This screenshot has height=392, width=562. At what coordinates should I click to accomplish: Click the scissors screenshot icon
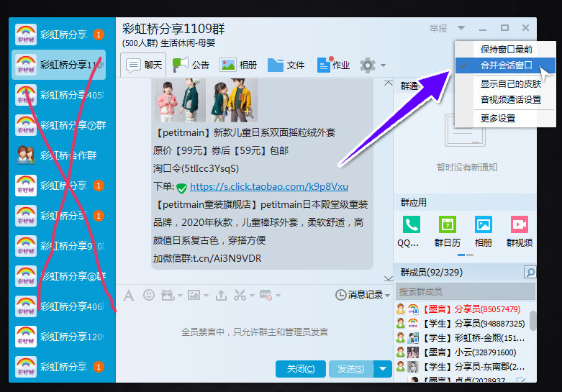pyautogui.click(x=240, y=295)
